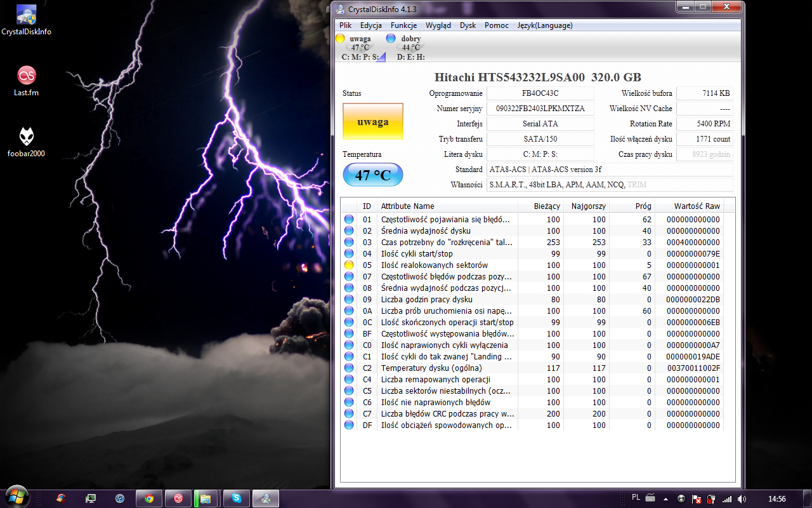Screen dimensions: 812x508
Task: Click the 47 °C temperature button
Action: 373,175
